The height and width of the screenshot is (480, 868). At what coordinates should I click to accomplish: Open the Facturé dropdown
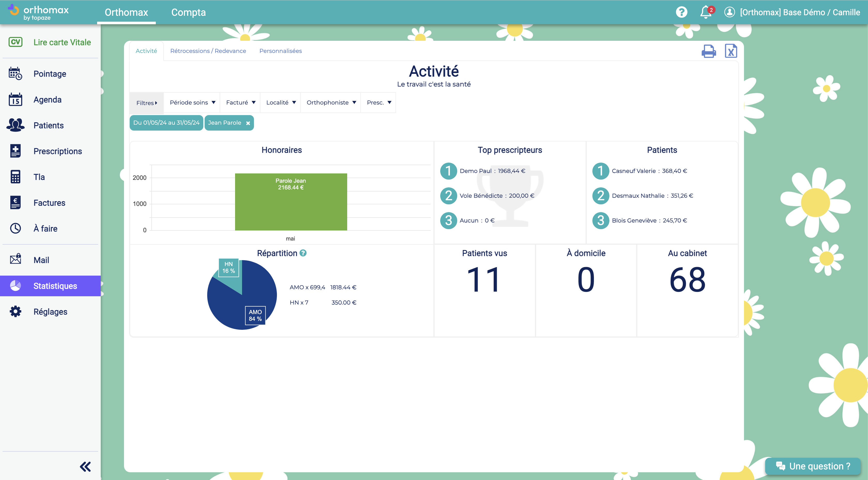241,102
